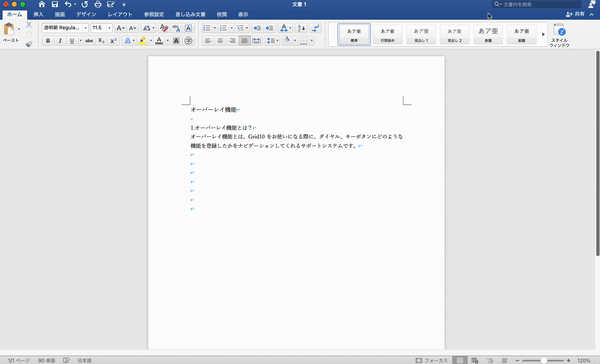Screen dimensions: 600x364
Task: Apply subscript formatting
Action: tap(101, 41)
